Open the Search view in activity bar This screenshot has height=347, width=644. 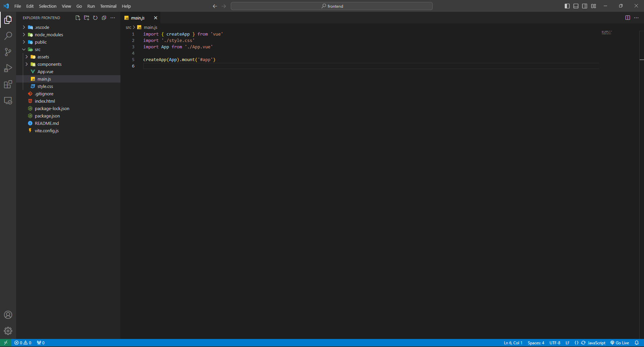click(8, 36)
